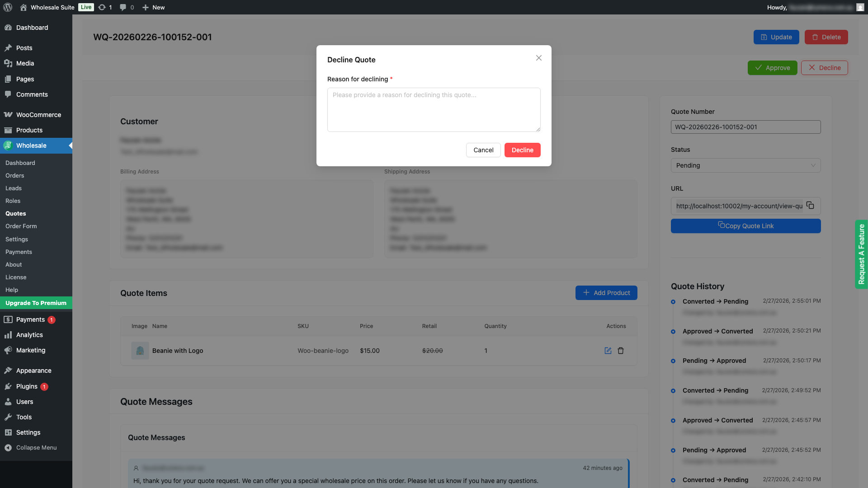Open Order Form under Wholesale
This screenshot has height=488, width=868.
pos(21,226)
